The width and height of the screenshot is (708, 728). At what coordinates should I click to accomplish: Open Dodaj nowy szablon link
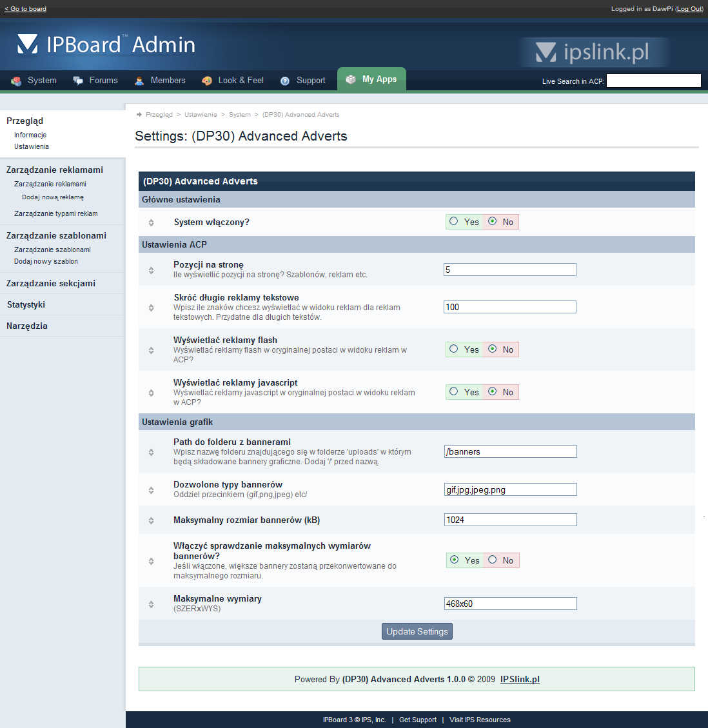pyautogui.click(x=46, y=261)
